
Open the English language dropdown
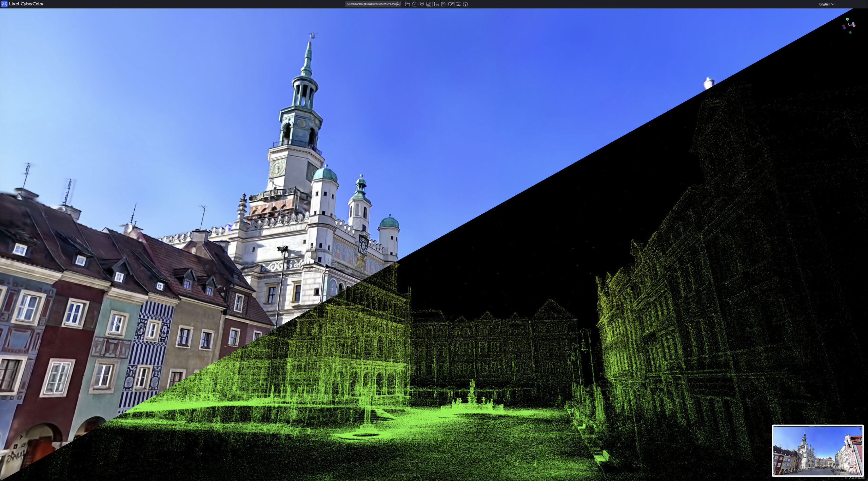click(827, 4)
